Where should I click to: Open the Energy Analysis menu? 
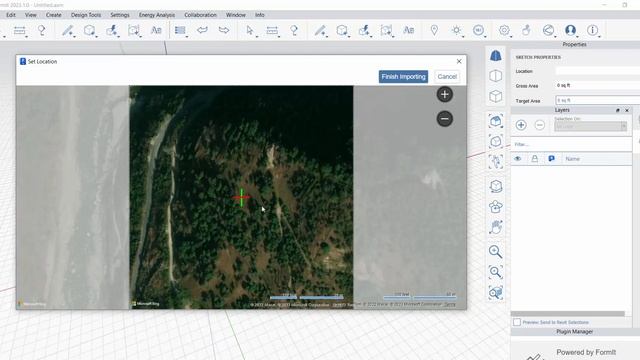pos(157,15)
